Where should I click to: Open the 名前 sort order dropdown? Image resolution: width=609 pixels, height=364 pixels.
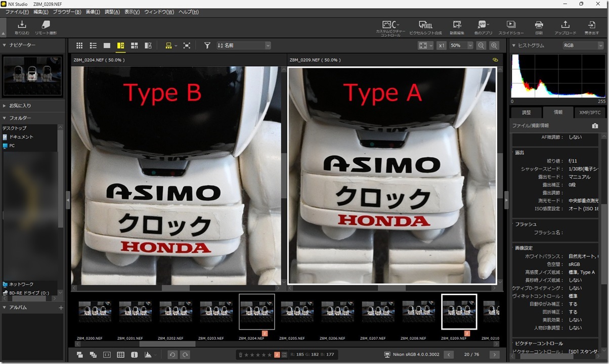point(244,45)
